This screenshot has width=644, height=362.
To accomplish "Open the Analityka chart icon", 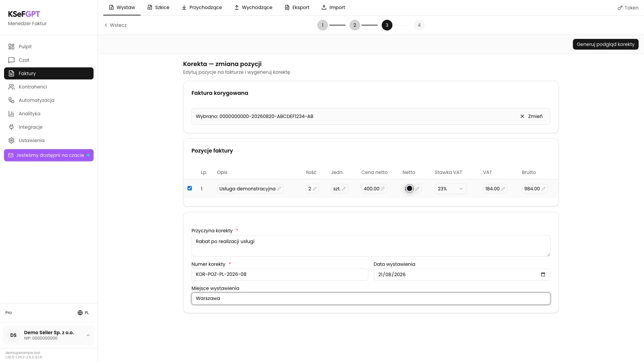I will point(11,114).
